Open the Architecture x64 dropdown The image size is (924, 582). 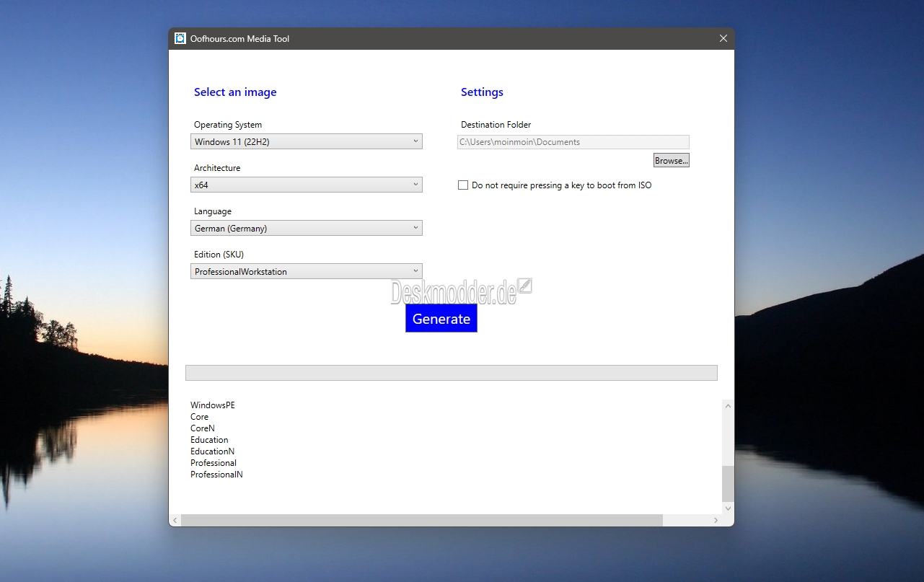[x=307, y=185]
